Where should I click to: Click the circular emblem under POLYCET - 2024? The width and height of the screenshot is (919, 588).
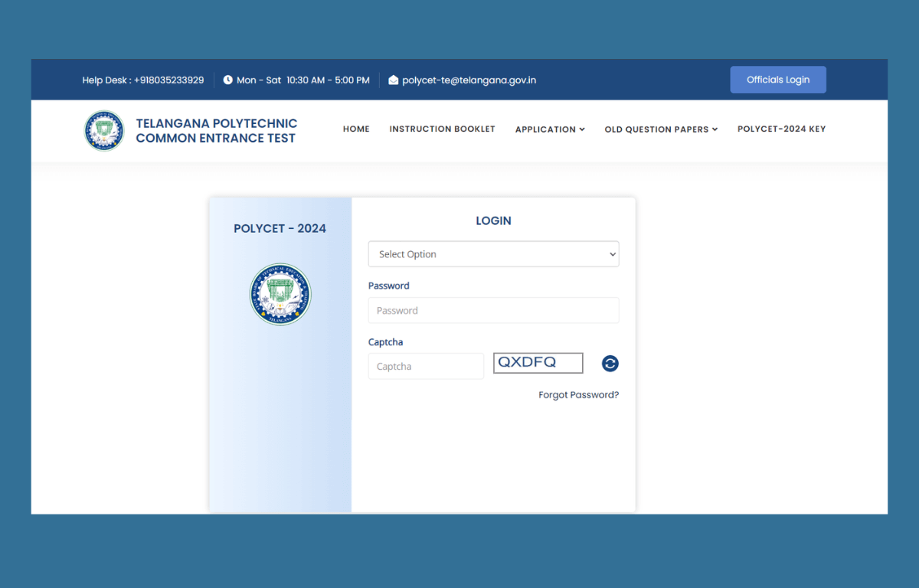click(280, 295)
